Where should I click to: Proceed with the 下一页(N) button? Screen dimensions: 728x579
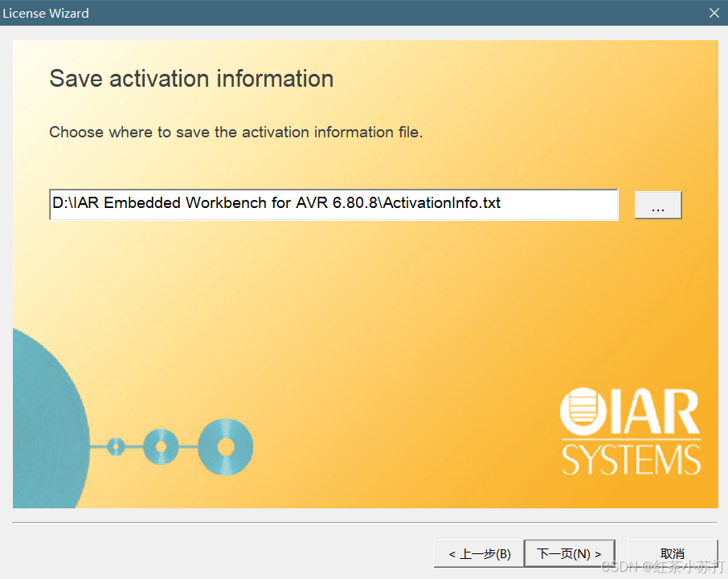569,553
